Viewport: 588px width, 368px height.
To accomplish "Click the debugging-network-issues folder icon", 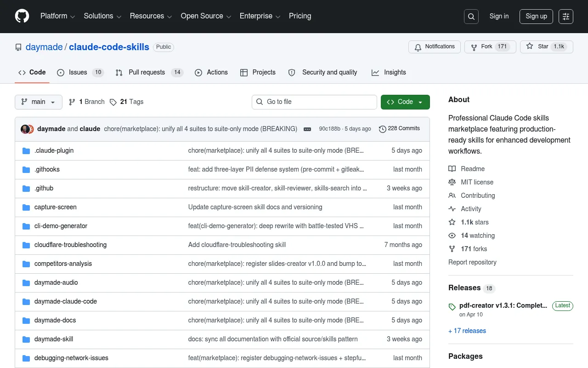I will [x=26, y=358].
